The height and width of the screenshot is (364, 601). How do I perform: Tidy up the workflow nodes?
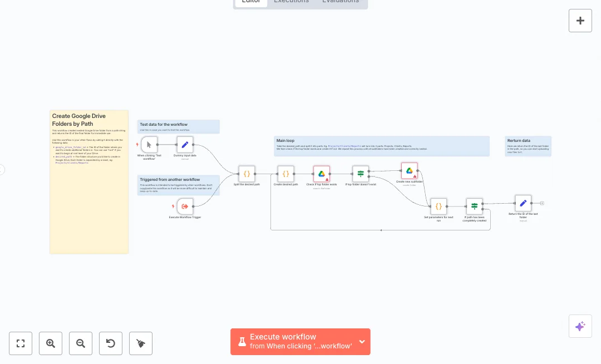(x=141, y=343)
